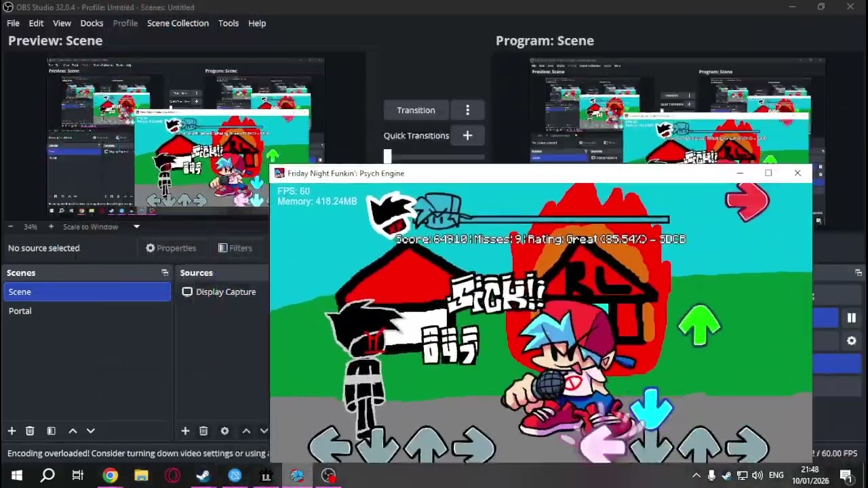
Task: Open the File menu
Action: coord(13,23)
